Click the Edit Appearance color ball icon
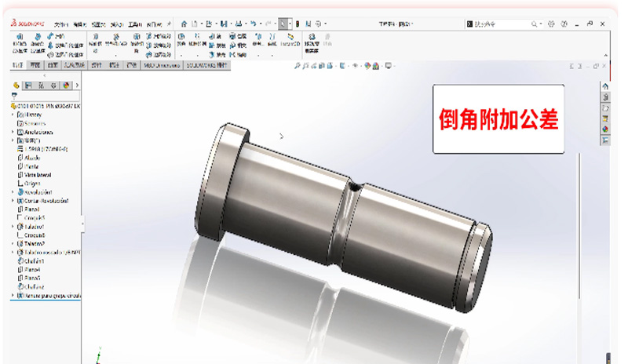Viewport: 628px width, 364px height. [367, 66]
